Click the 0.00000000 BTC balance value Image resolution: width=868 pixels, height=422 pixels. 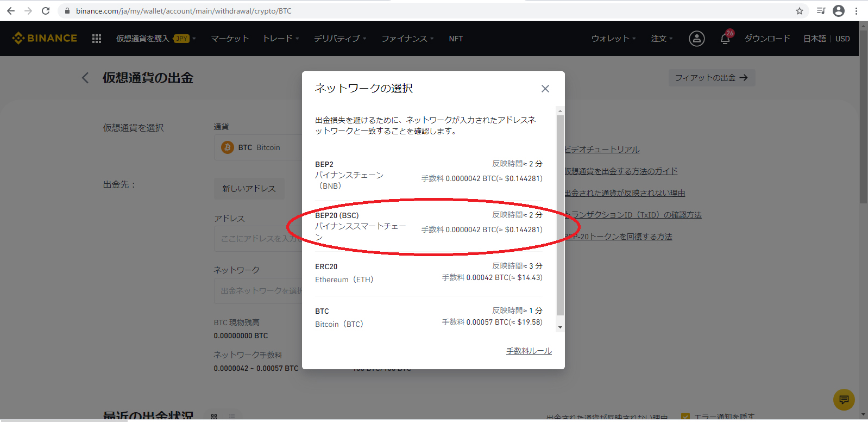click(241, 336)
